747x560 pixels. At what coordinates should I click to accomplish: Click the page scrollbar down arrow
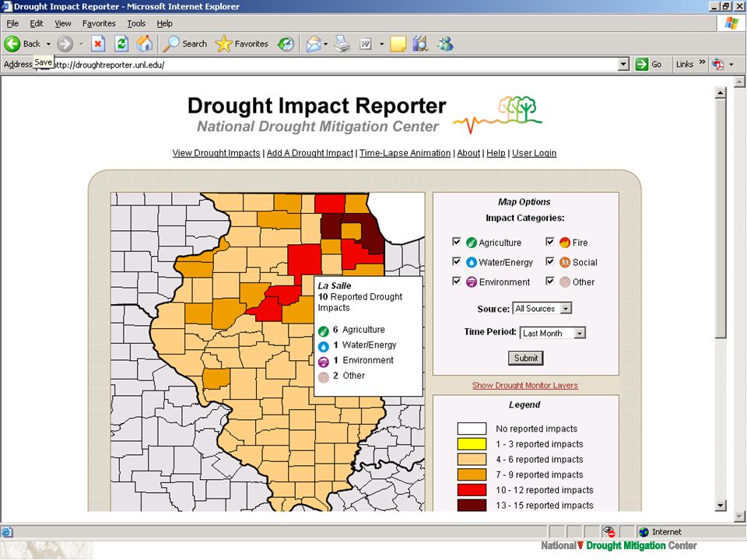tap(721, 506)
